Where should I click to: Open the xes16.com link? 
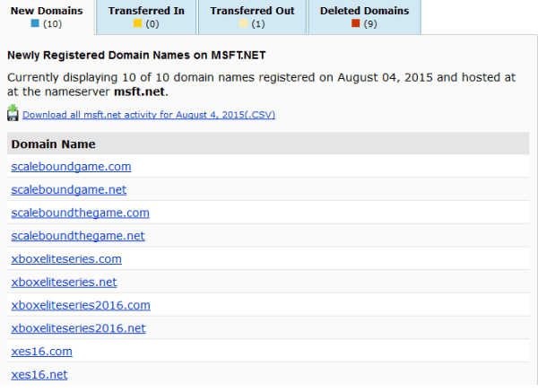[41, 352]
